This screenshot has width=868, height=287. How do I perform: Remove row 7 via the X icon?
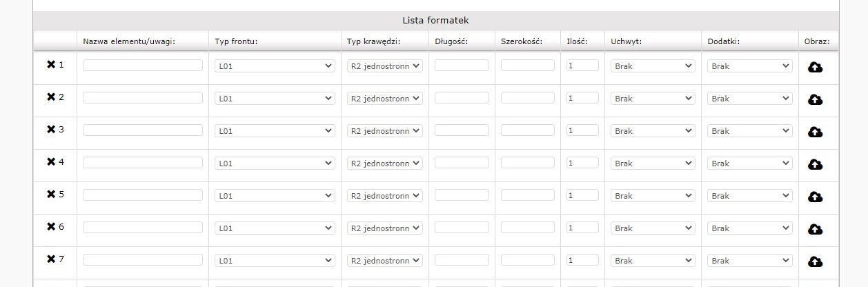51,259
